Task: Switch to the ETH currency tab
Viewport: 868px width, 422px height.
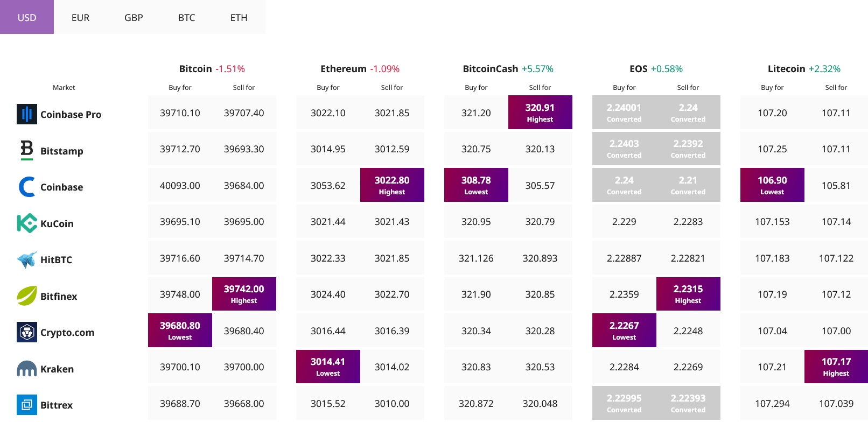Action: click(239, 17)
